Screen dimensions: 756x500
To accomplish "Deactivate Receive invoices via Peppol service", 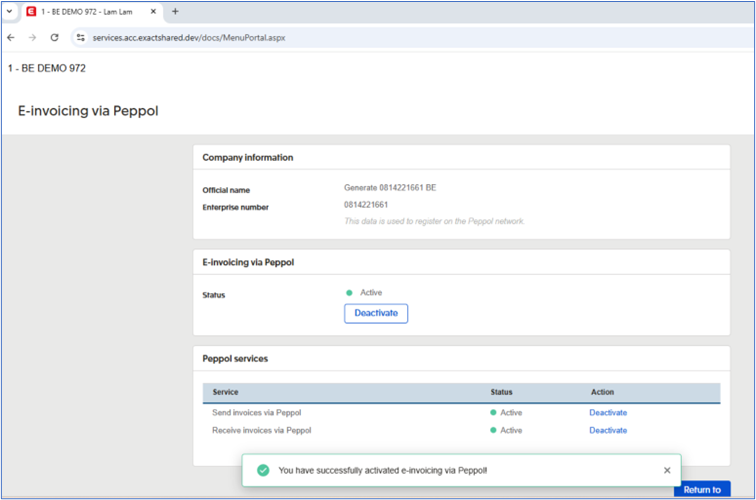I will pos(608,430).
